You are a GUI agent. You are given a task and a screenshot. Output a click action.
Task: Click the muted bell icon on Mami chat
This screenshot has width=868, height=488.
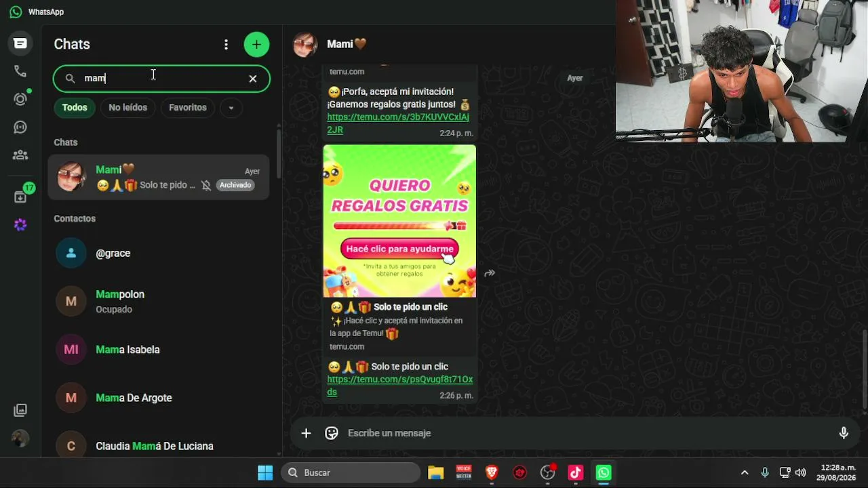[x=206, y=185]
